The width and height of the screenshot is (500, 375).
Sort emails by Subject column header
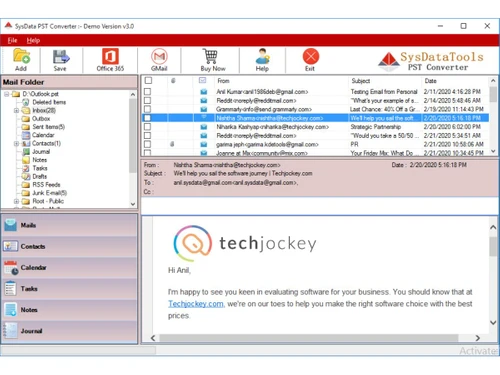361,81
